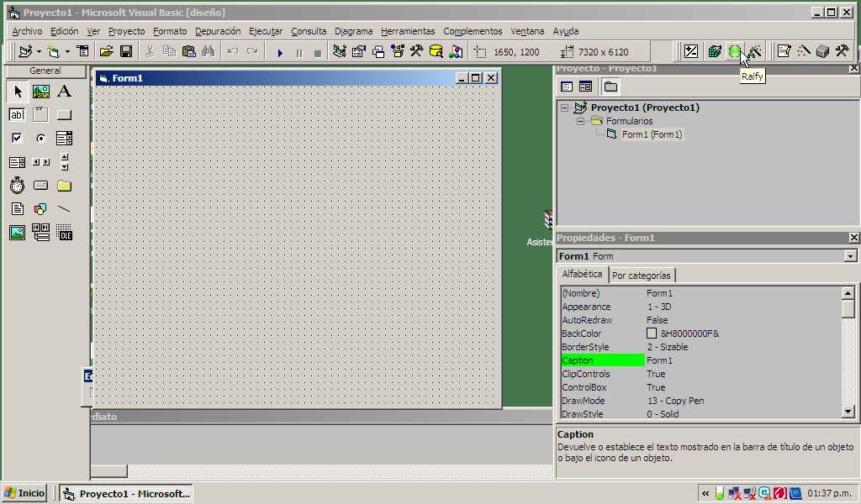Viewport: 861px width, 504px height.
Task: Select the PictureBox control tool
Action: (40, 91)
